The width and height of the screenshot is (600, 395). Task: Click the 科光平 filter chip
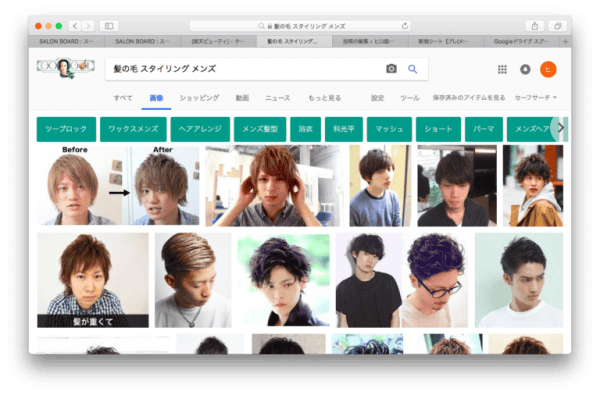(344, 129)
